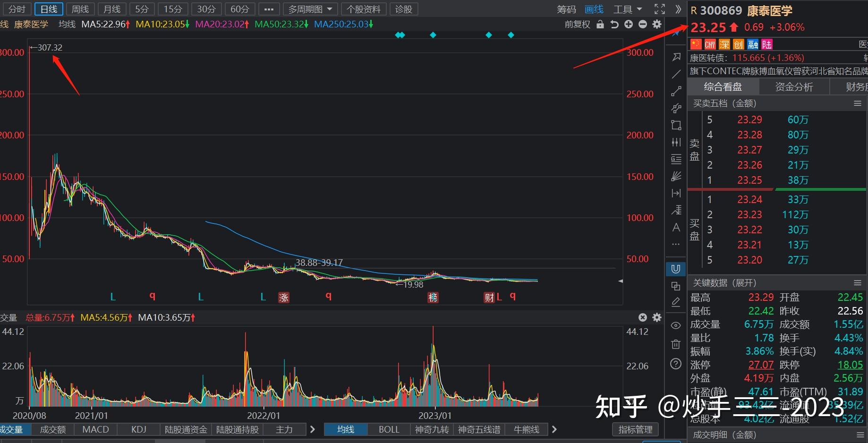Switch overlay to MACD indicator
Viewport: 868px width, 443px height.
(x=95, y=429)
